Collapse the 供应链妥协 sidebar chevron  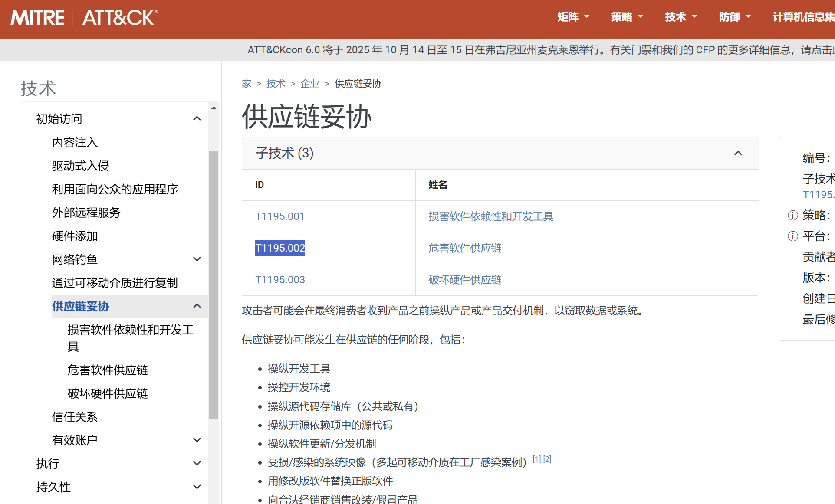197,306
